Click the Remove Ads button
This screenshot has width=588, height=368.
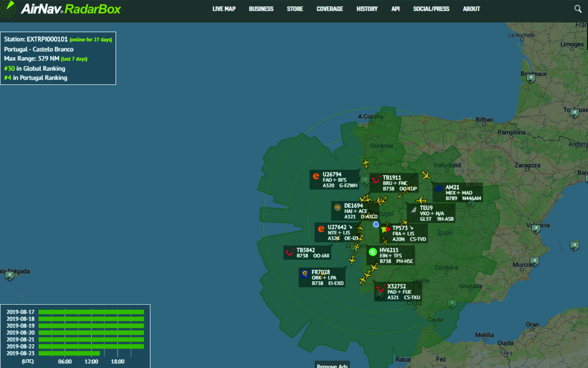(x=332, y=365)
